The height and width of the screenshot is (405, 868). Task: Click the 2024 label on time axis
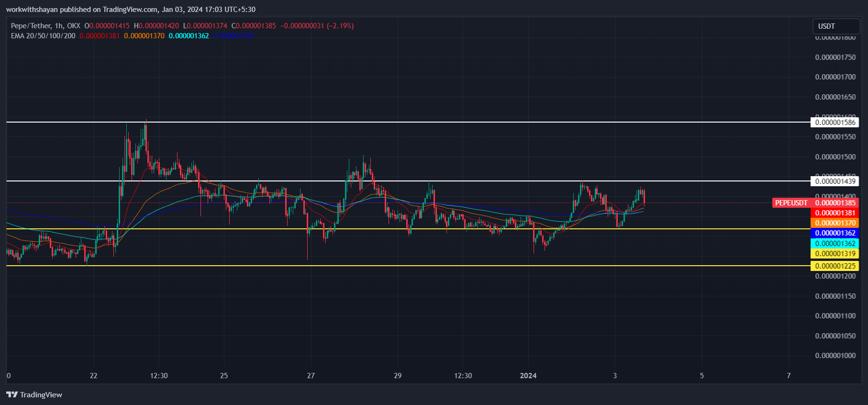(x=528, y=376)
